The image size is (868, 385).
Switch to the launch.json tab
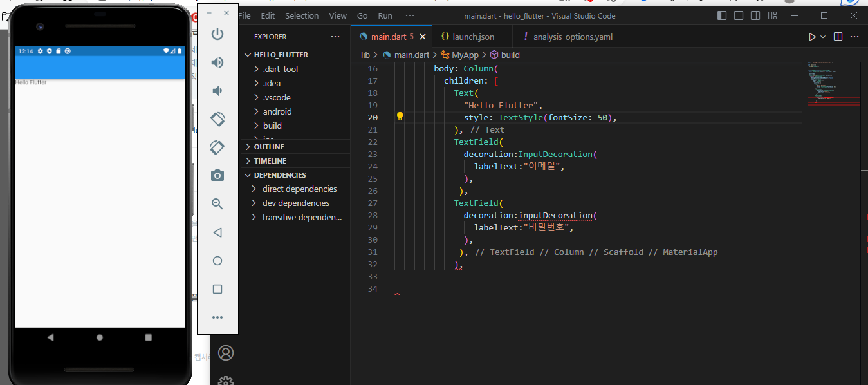point(472,37)
